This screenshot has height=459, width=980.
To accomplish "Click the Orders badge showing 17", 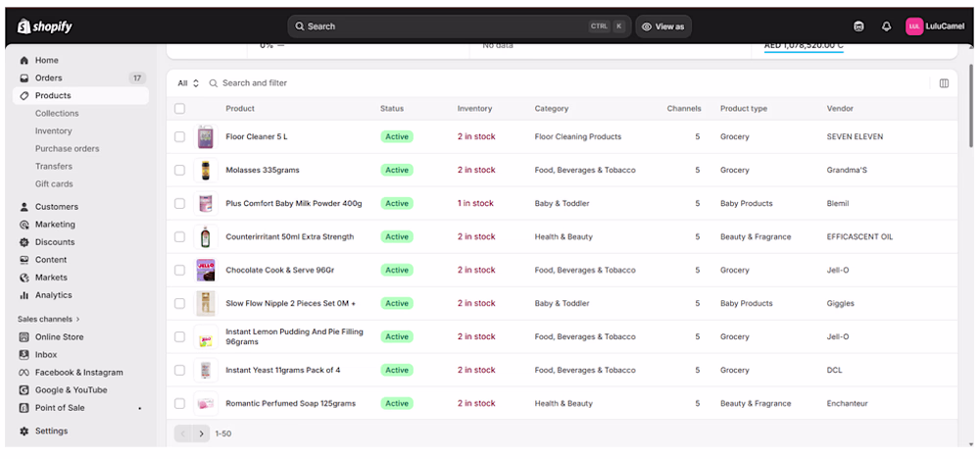I will [x=137, y=78].
